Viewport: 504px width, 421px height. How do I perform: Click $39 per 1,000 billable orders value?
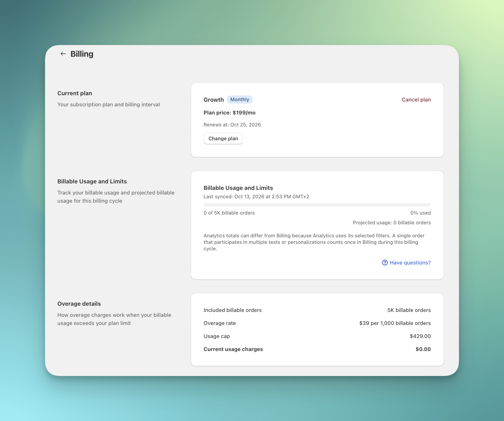(x=395, y=323)
